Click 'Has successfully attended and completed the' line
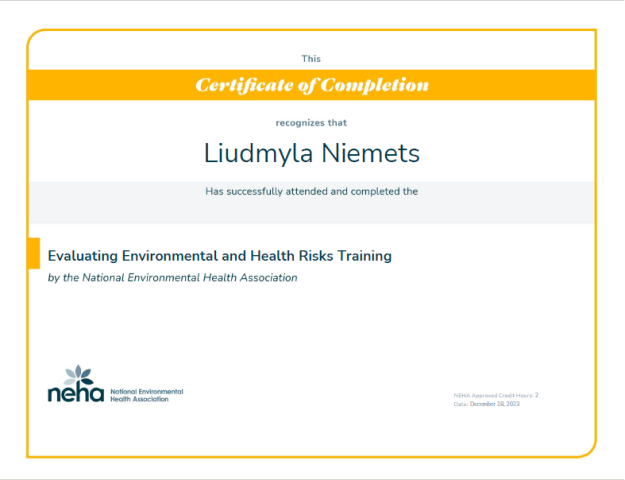 (x=312, y=190)
